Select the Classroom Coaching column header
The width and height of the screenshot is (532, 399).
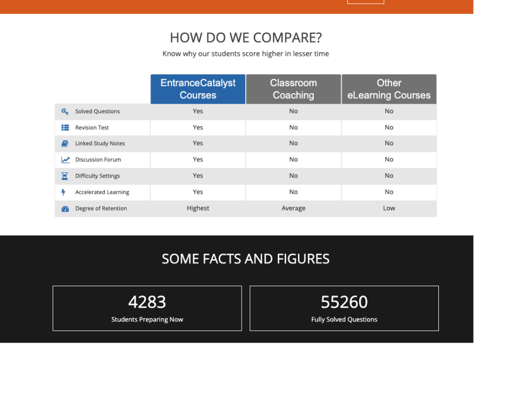coord(294,89)
